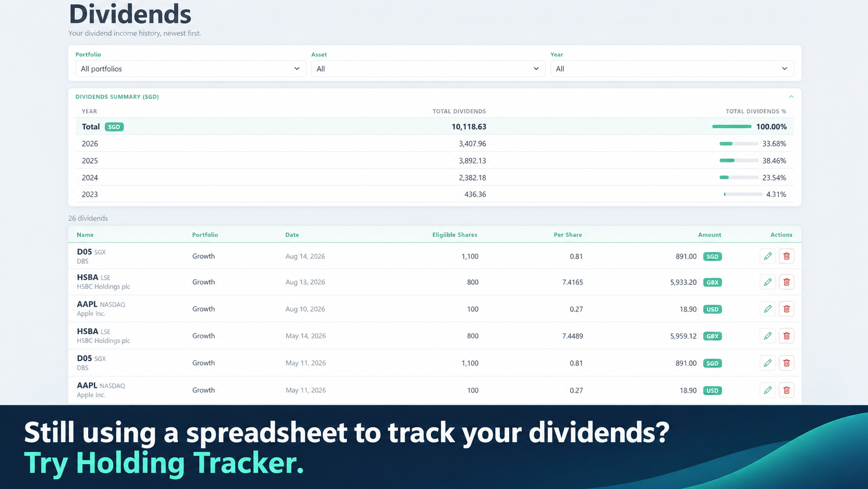Open the Asset filter dropdown
Viewport: 868px width, 489px height.
pos(428,69)
